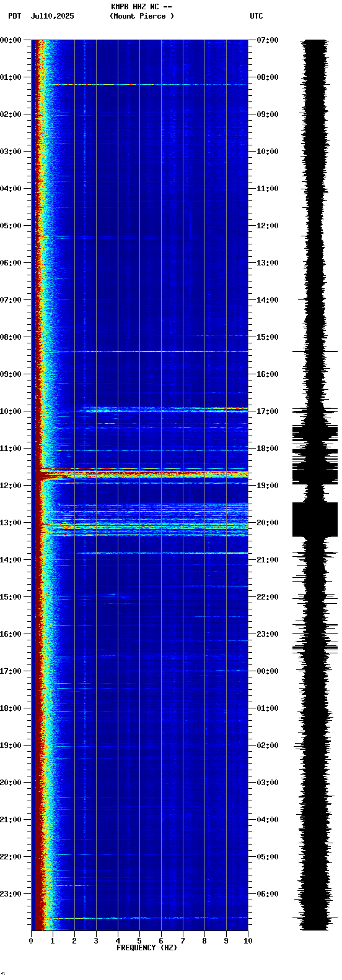The width and height of the screenshot is (342, 980).
Task: Click the 00:00 UTC time label
Action: coord(268,671)
